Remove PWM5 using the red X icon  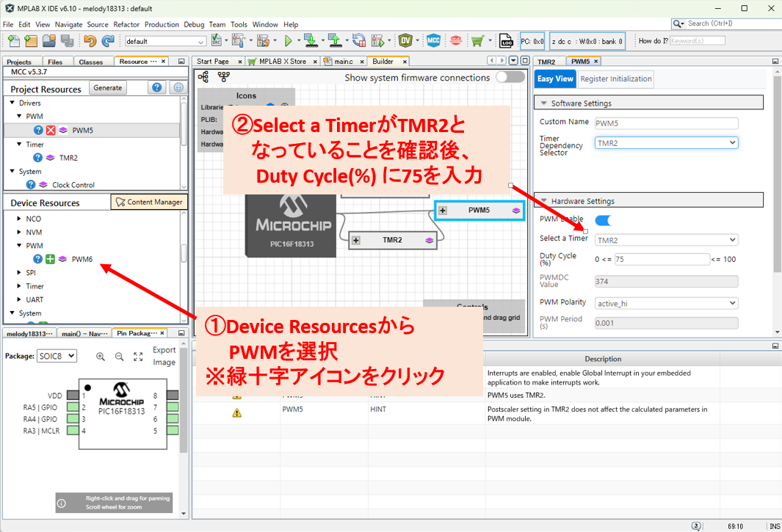click(x=51, y=131)
